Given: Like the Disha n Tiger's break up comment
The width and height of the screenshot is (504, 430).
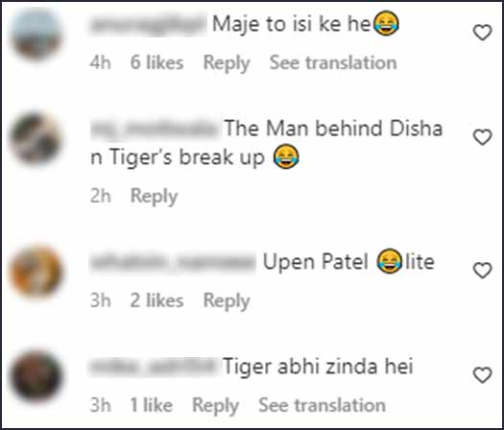Looking at the screenshot, I should pos(483,137).
